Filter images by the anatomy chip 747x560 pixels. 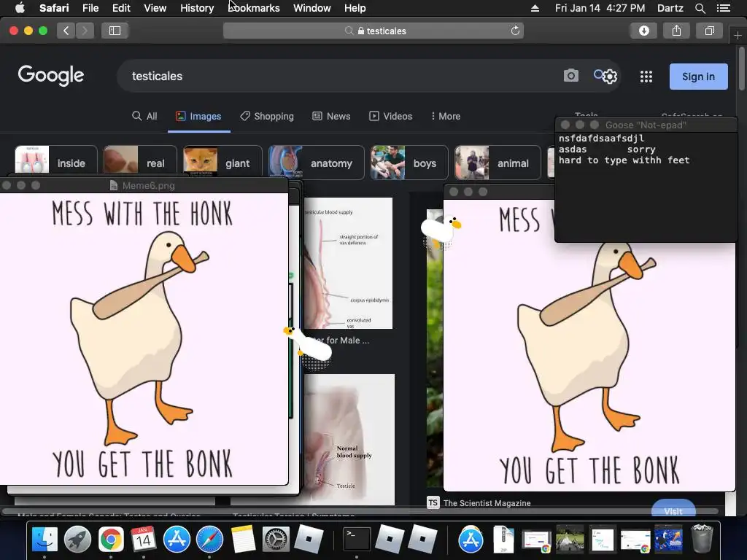317,163
